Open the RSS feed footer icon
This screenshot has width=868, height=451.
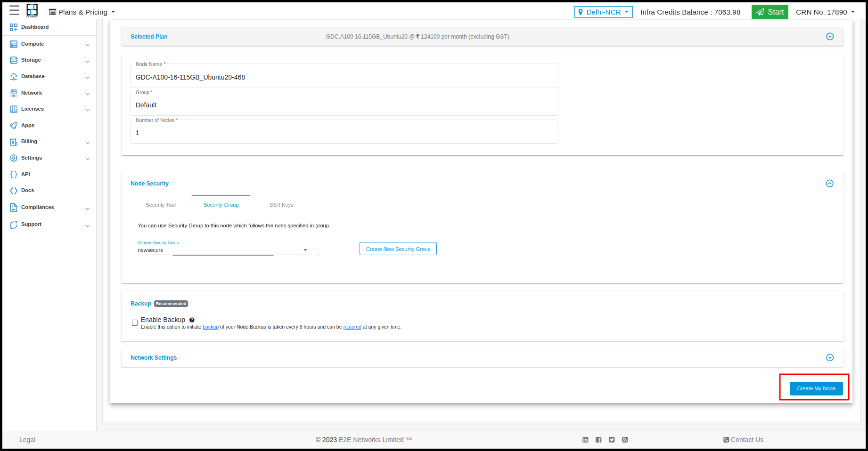625,440
